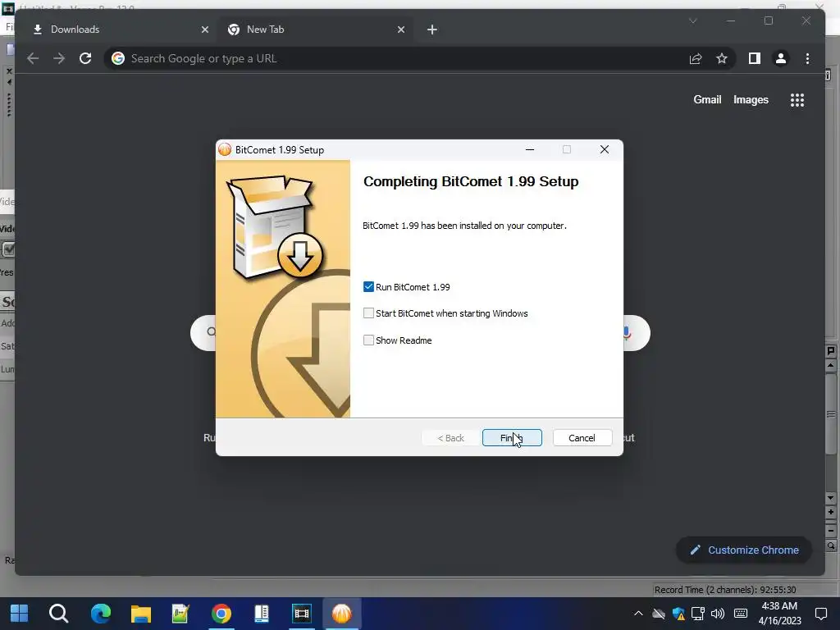Show hidden system tray icons
The width and height of the screenshot is (840, 630).
(x=638, y=614)
